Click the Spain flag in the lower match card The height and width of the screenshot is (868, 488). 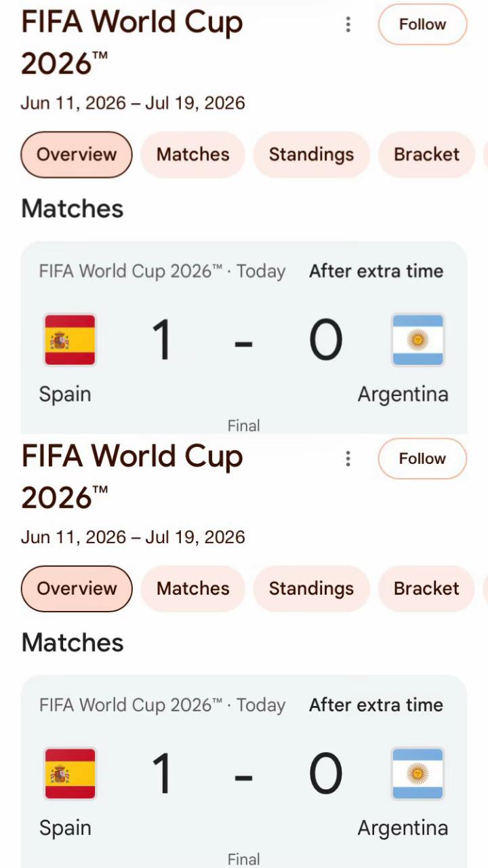[x=70, y=774]
